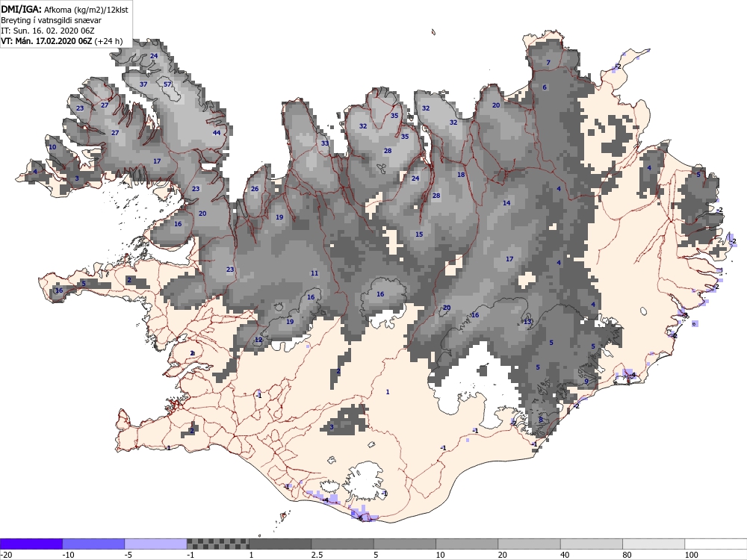Click the map value '33' in the north
747x560 pixels.
[x=325, y=143]
